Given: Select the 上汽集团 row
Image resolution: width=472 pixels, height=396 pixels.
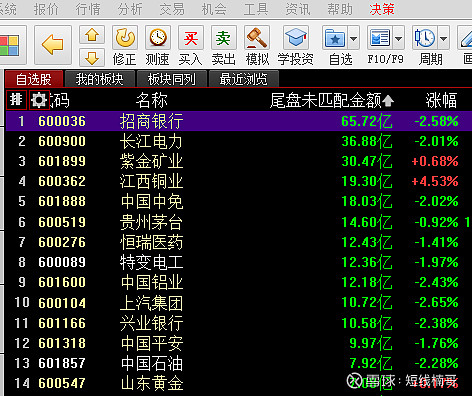Looking at the screenshot, I should 239,303.
